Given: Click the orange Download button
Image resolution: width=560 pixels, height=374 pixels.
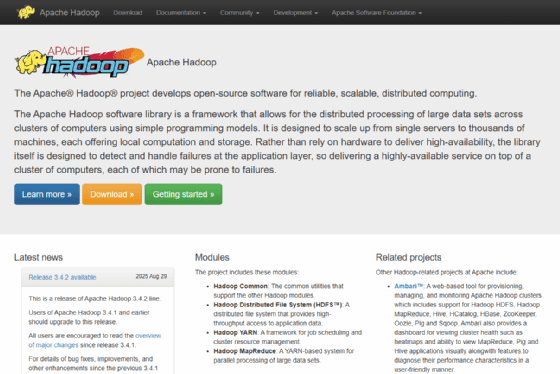Looking at the screenshot, I should point(112,194).
